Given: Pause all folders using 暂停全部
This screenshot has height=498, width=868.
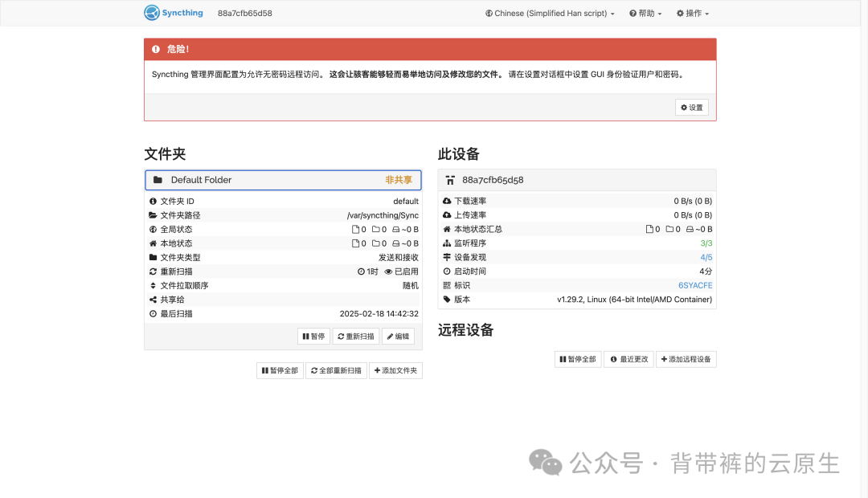Looking at the screenshot, I should tap(279, 370).
